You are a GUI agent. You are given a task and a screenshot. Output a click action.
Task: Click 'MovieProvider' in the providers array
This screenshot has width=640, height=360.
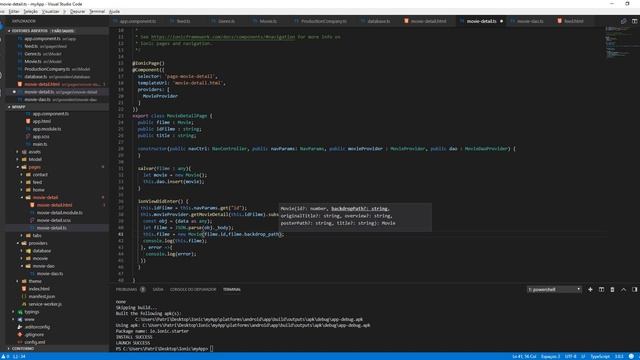[x=160, y=96]
